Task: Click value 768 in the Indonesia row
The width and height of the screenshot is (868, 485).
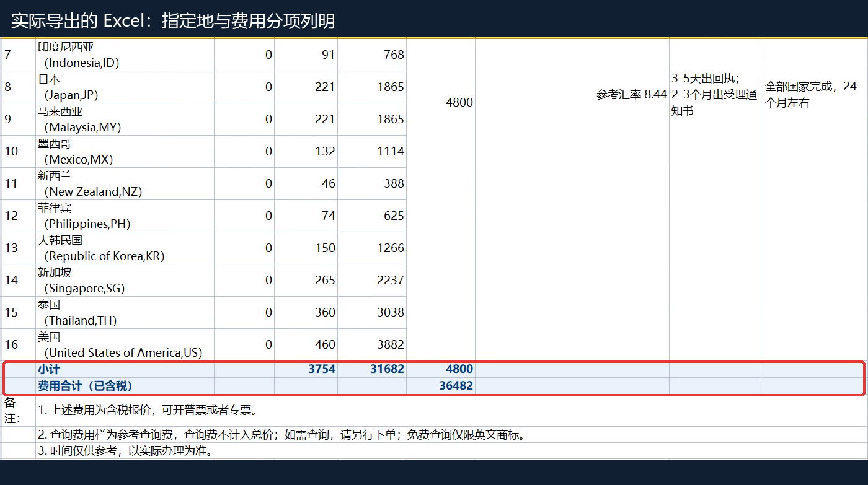Action: point(372,55)
